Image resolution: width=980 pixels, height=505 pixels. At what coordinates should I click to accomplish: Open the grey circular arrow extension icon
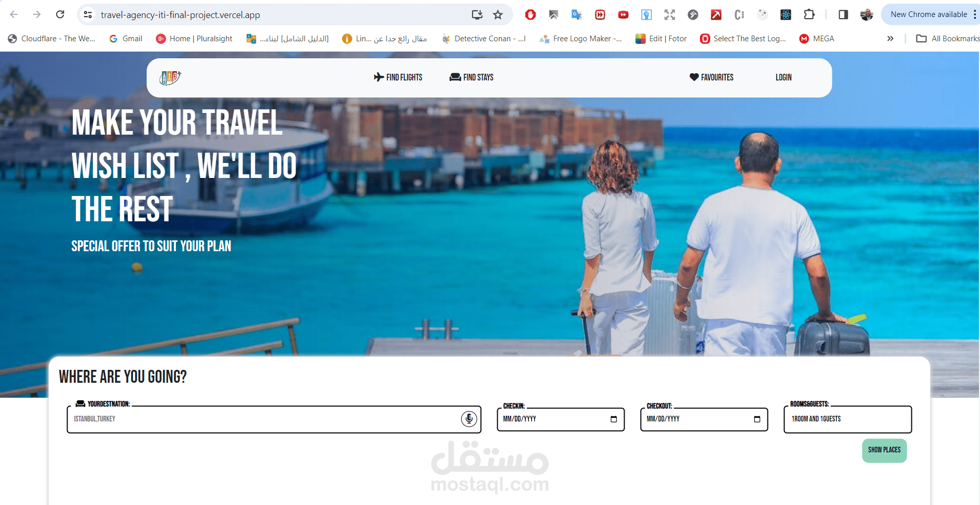coord(693,14)
